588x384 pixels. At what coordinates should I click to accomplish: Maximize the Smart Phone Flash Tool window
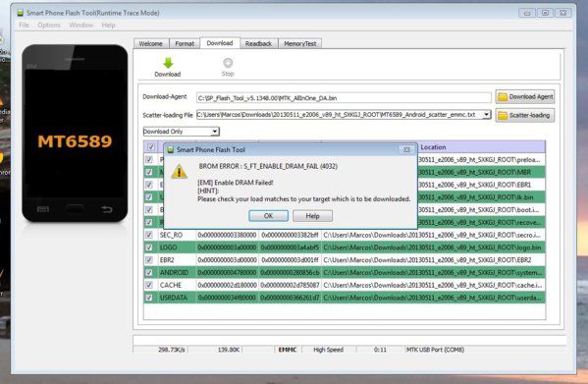[545, 13]
